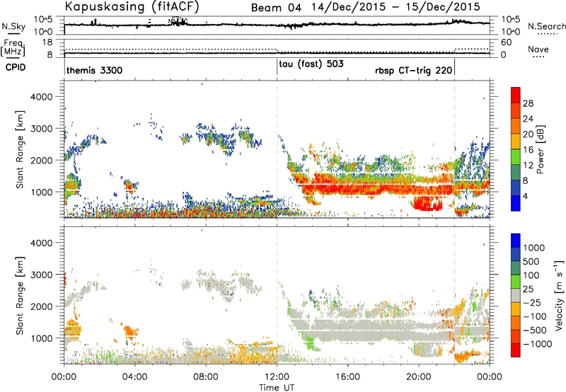566x392 pixels.
Task: Click the red top segment of the Power color bar
Action: point(516,94)
